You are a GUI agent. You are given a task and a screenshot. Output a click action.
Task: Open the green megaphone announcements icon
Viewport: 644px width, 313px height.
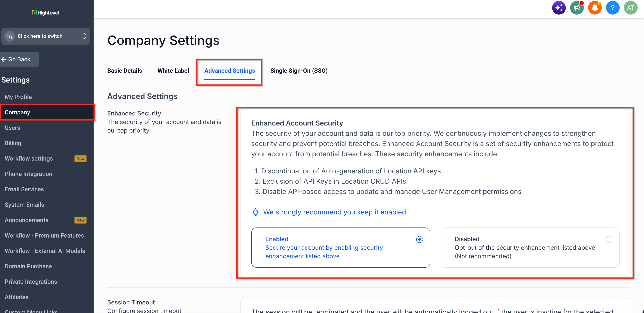pos(577,8)
